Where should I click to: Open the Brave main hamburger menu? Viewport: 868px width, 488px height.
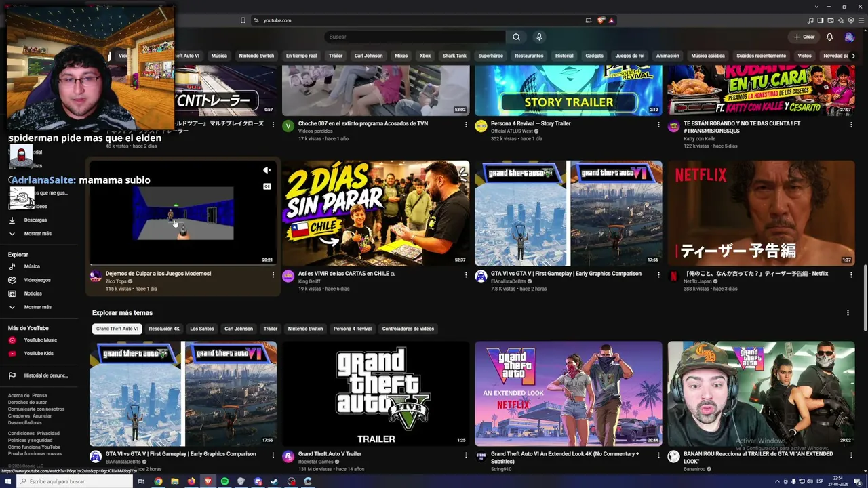[861, 20]
